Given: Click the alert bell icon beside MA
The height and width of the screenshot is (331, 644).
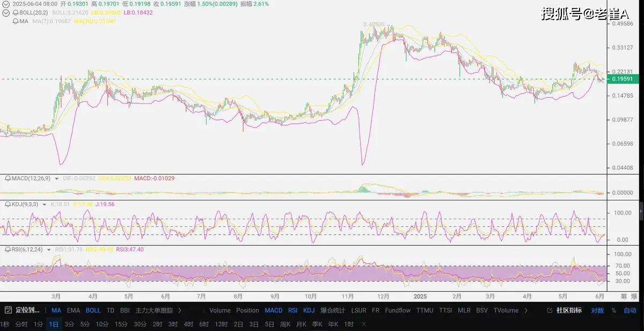Looking at the screenshot, I should 15,21.
